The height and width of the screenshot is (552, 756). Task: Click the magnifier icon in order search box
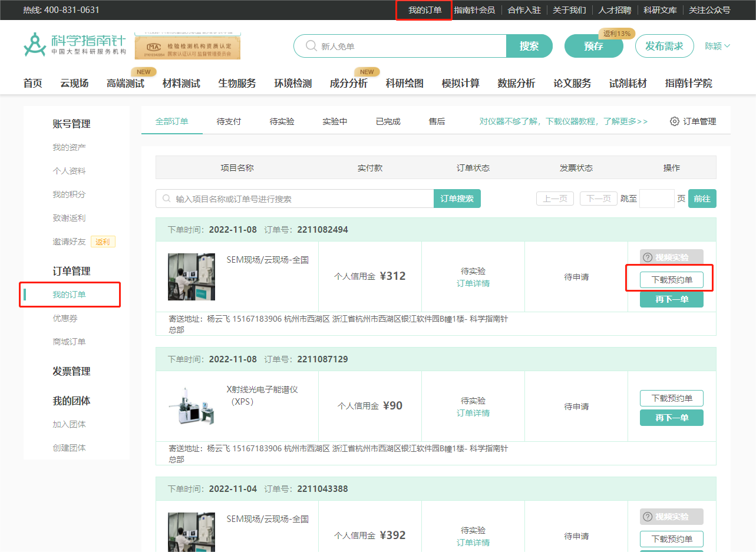click(167, 199)
